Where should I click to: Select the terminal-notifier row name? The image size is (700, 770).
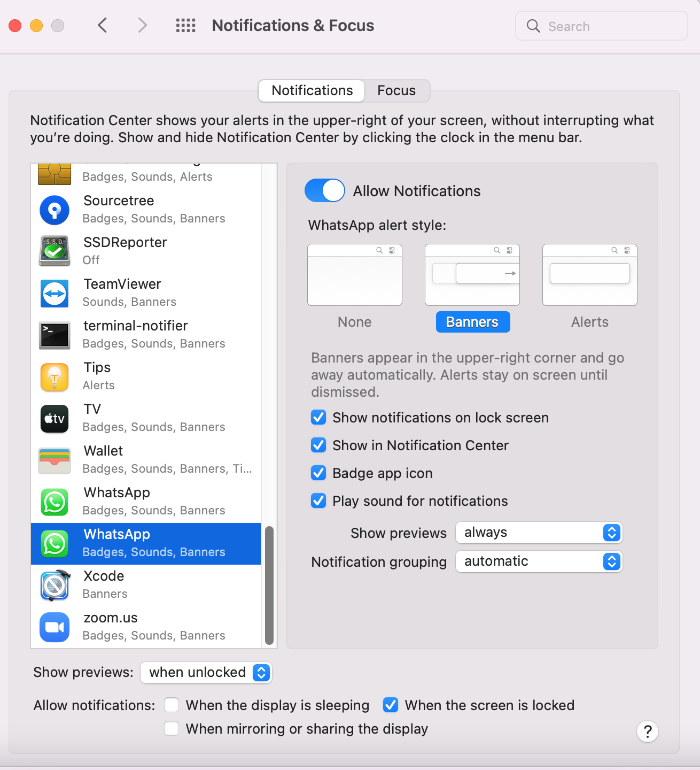[136, 326]
